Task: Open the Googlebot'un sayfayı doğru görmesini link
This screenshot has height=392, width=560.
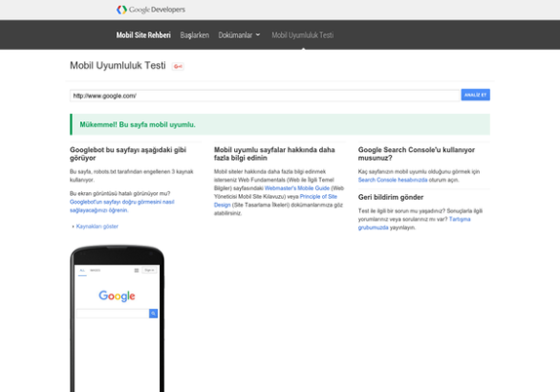Action: (x=122, y=206)
